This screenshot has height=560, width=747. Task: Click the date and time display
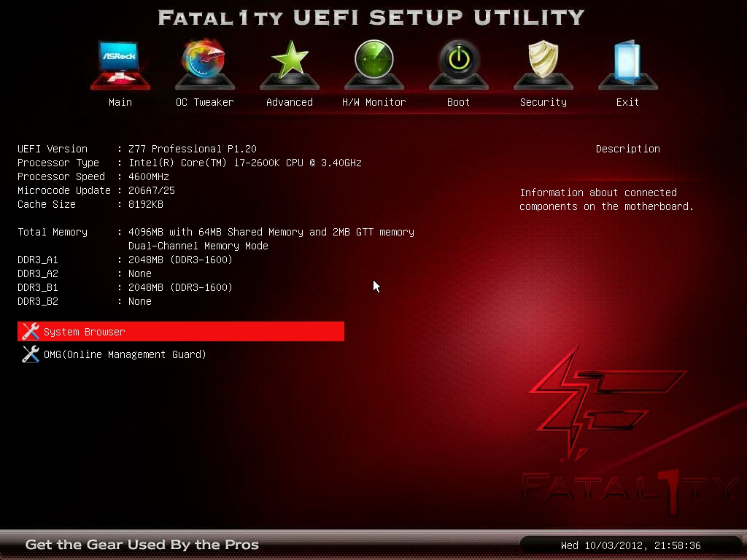pyautogui.click(x=631, y=545)
